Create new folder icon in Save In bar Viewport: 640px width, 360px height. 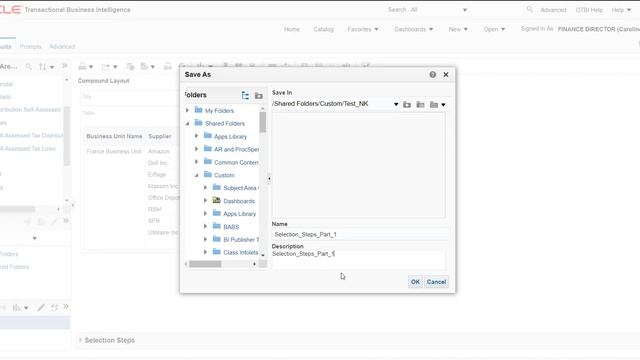click(420, 105)
